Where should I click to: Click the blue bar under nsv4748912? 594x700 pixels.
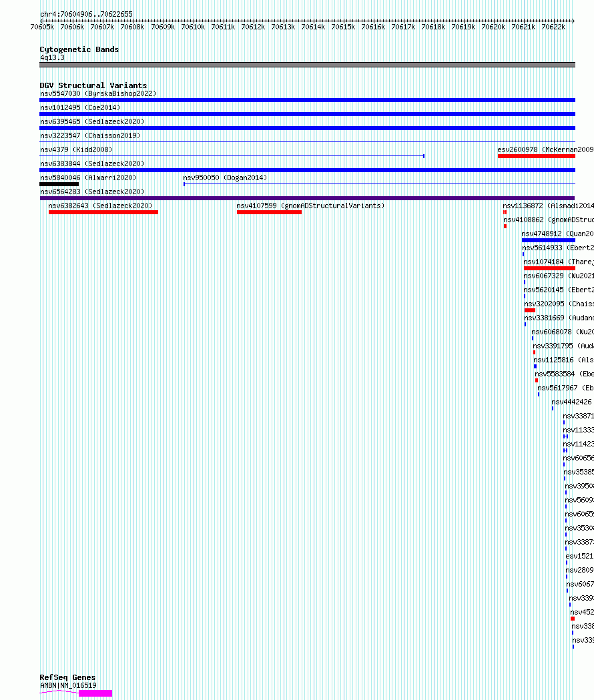point(549,240)
